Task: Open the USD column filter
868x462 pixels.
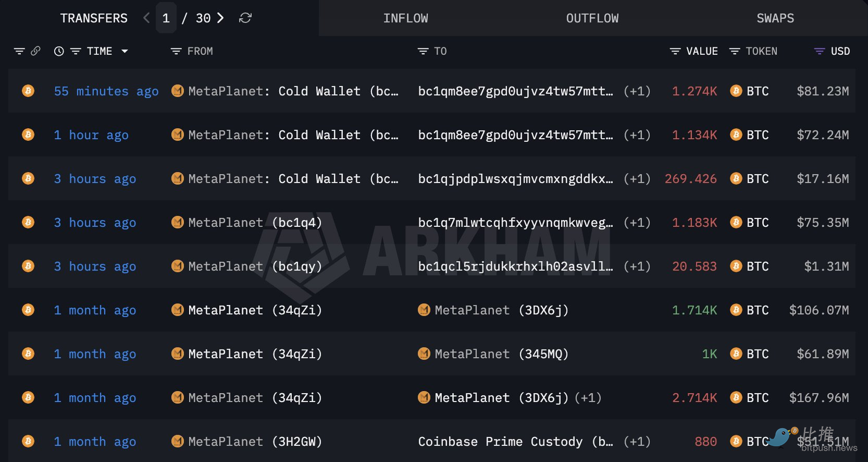Action: coord(820,51)
